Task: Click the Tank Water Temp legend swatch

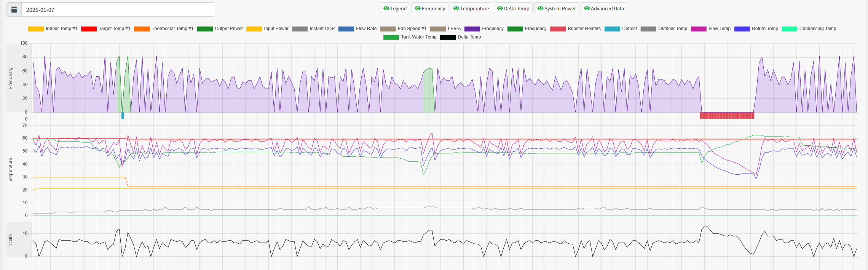Action: click(391, 37)
